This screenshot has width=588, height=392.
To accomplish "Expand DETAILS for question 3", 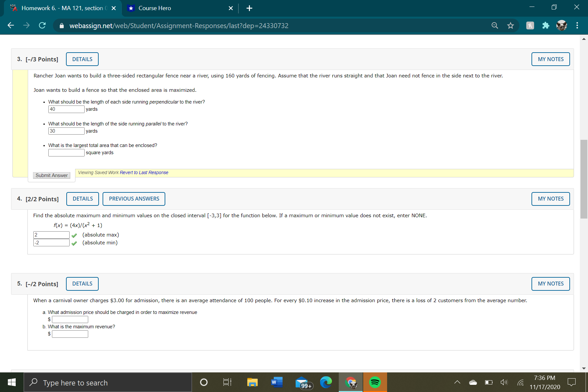I will pos(82,59).
